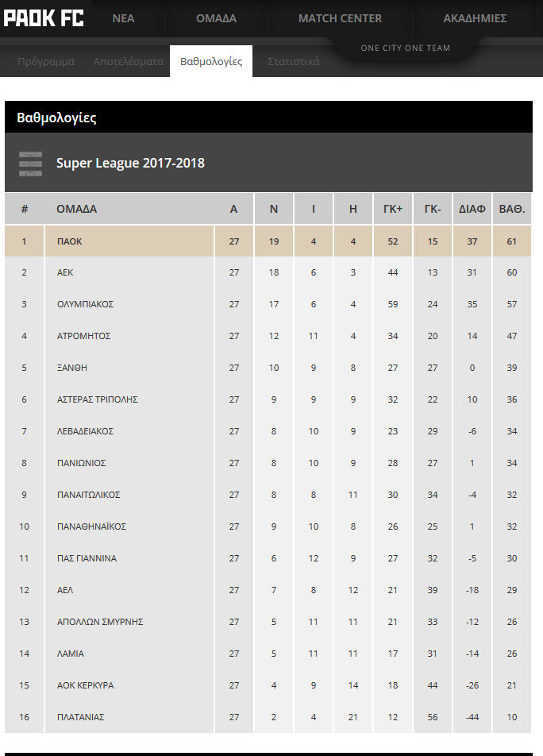Screen dimensions: 543x756
Task: Click the ΒΑΘ. points column header
Action: (x=511, y=210)
